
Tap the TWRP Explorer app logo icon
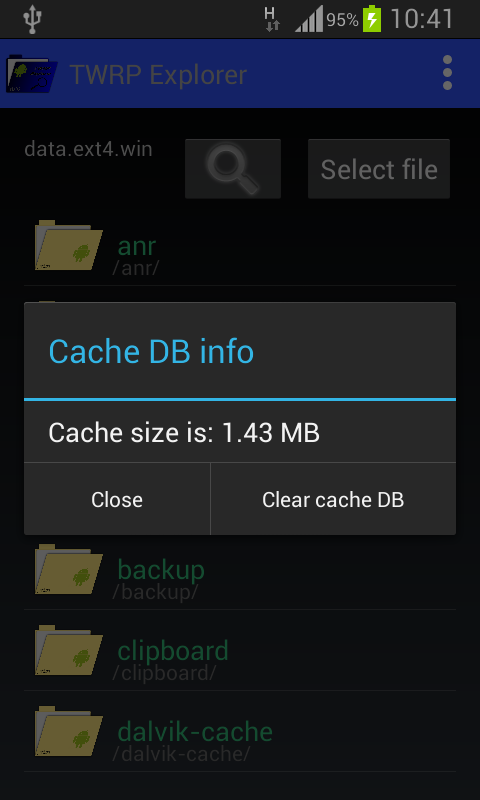point(32,74)
